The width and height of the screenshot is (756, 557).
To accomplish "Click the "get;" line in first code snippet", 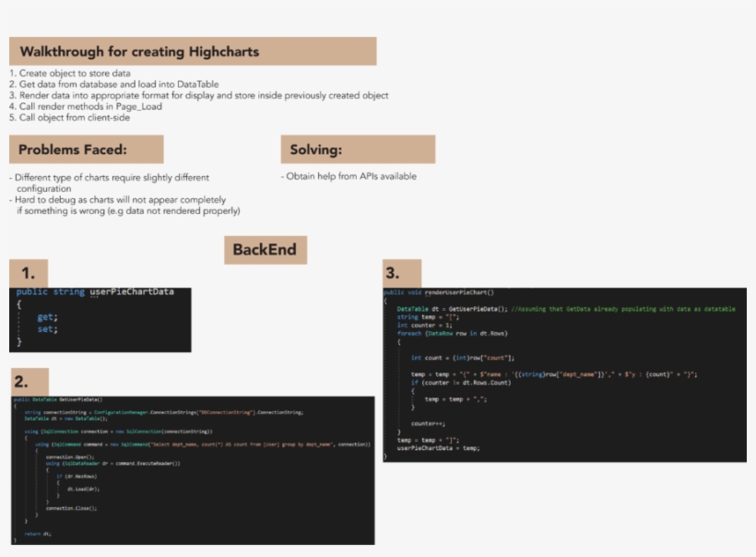I will point(47,316).
